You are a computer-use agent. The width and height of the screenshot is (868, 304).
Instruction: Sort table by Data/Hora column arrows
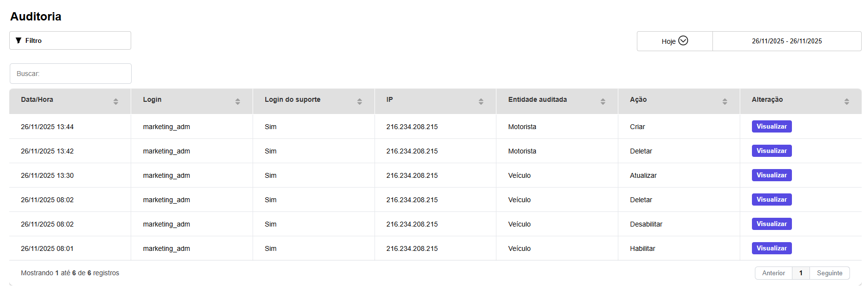116,101
